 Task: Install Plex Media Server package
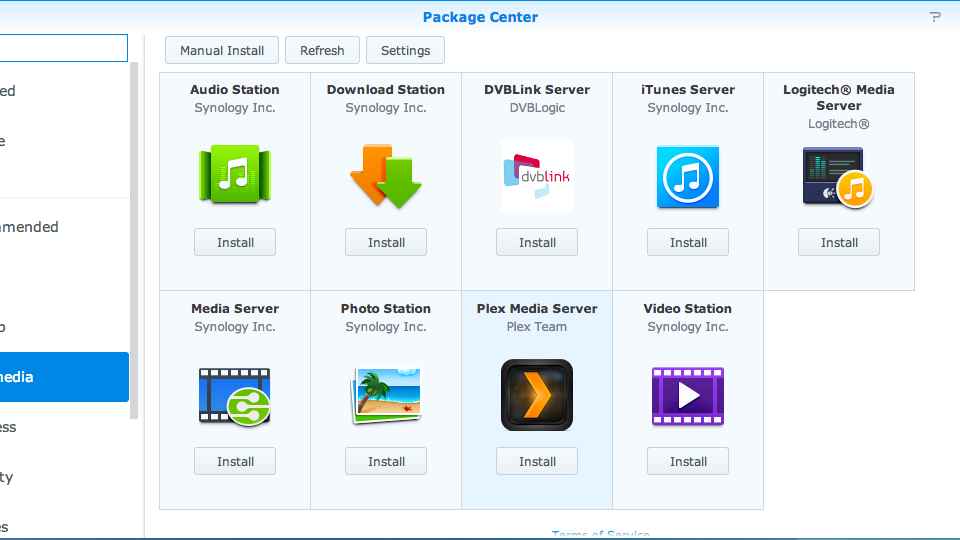click(537, 462)
